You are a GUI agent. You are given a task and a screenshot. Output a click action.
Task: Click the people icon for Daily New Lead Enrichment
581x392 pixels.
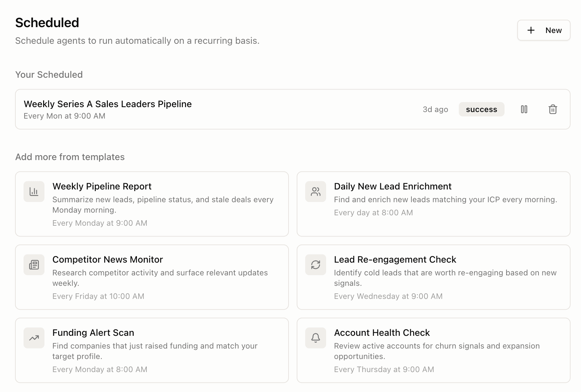point(316,191)
